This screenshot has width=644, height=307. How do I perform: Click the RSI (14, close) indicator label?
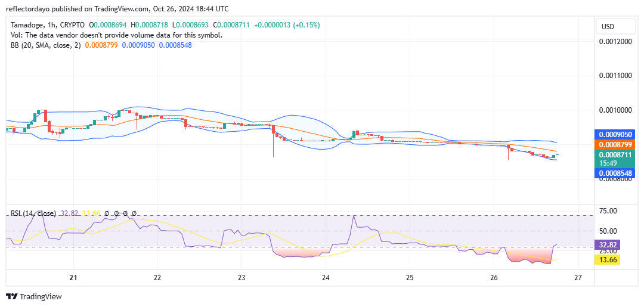click(32, 213)
